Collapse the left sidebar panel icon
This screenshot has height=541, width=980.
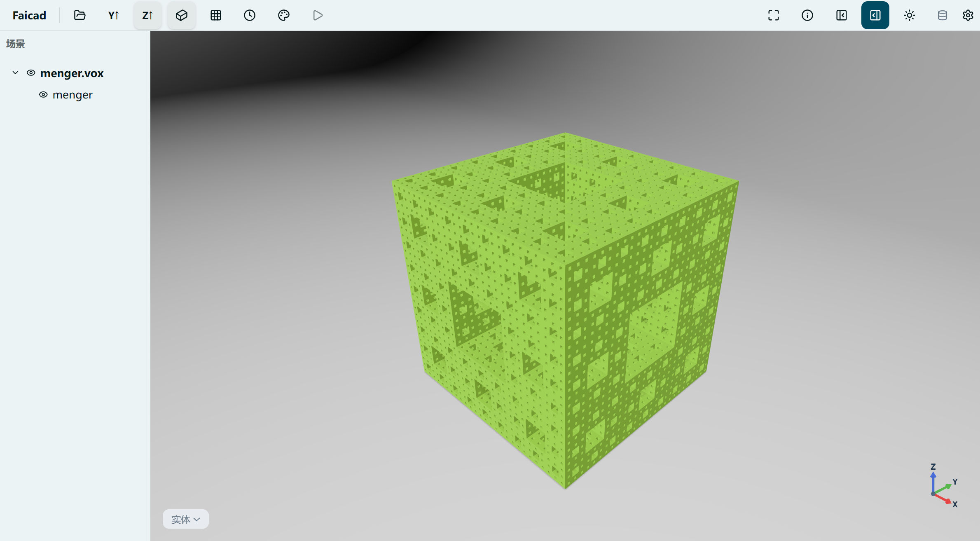842,15
